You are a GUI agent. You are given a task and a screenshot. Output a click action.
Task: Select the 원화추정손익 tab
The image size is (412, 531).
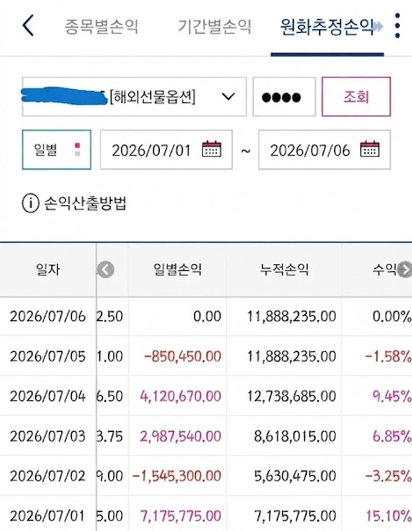pos(327,27)
